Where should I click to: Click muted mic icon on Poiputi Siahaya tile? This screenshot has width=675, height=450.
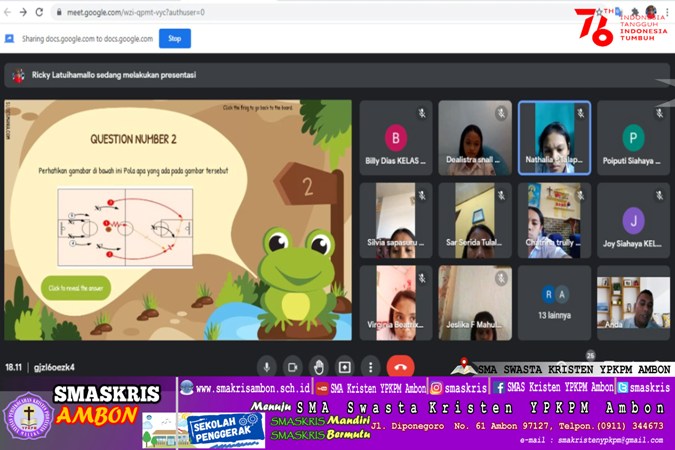pos(660,113)
